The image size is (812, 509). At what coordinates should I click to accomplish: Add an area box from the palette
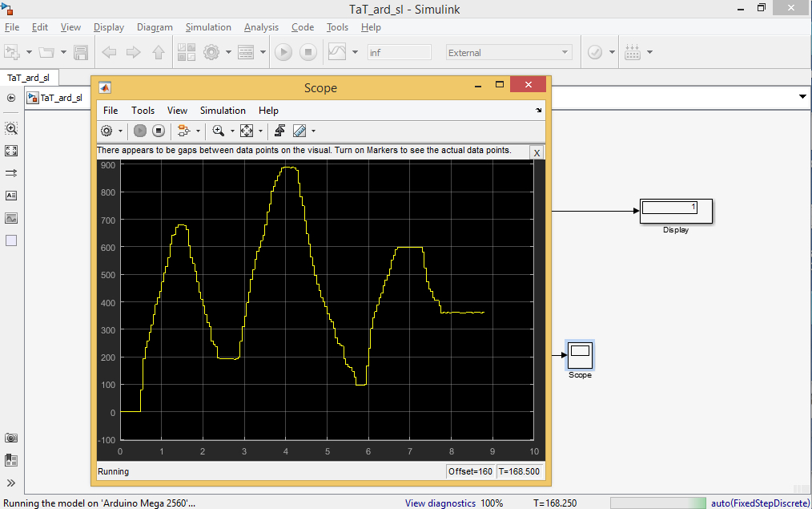coord(11,240)
